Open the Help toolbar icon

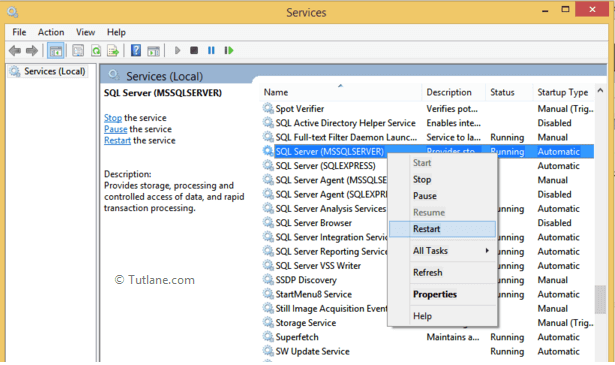(136, 51)
